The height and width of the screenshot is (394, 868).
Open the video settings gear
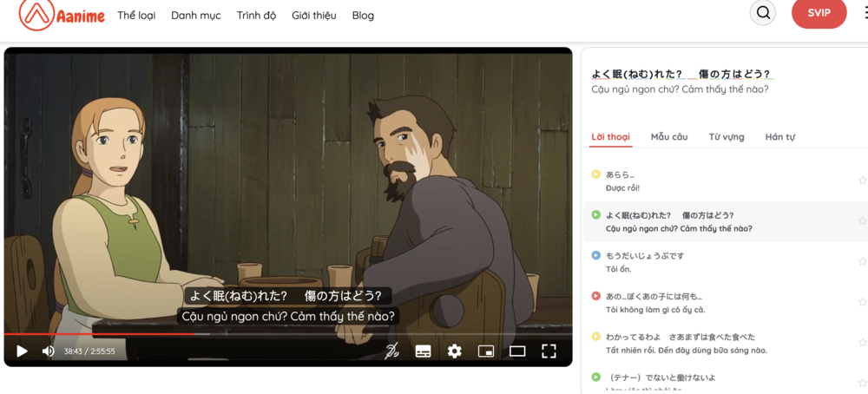coord(454,351)
